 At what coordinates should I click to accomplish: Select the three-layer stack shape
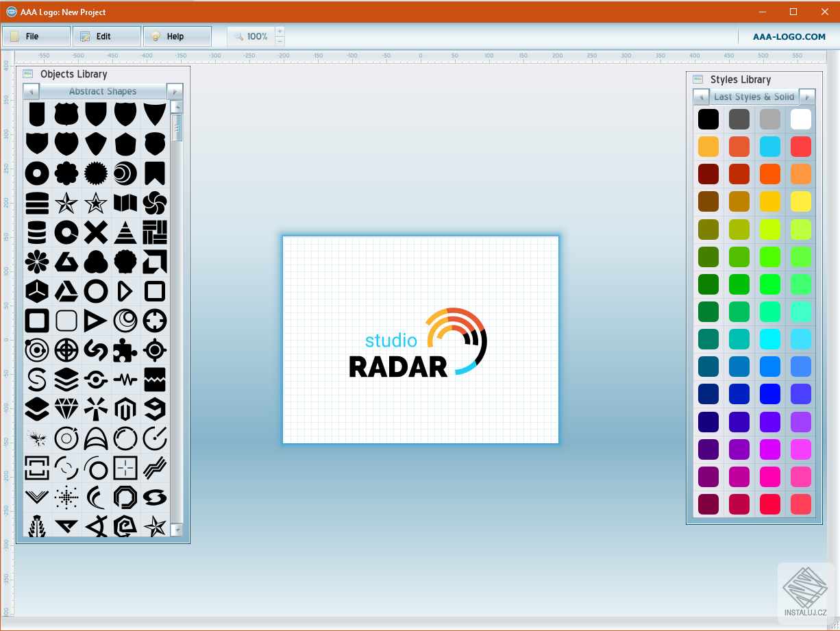66,380
